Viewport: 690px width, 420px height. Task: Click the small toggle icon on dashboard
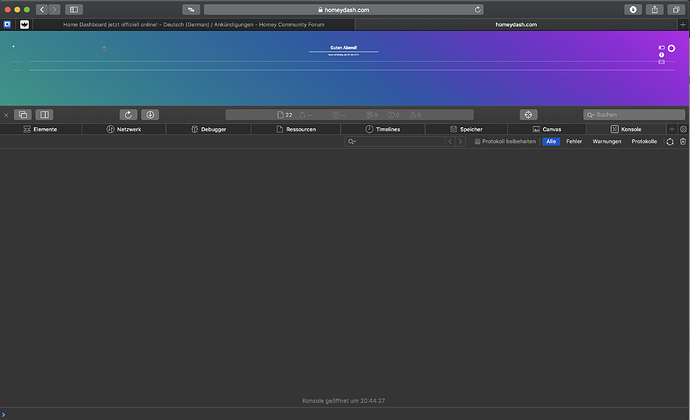[661, 48]
